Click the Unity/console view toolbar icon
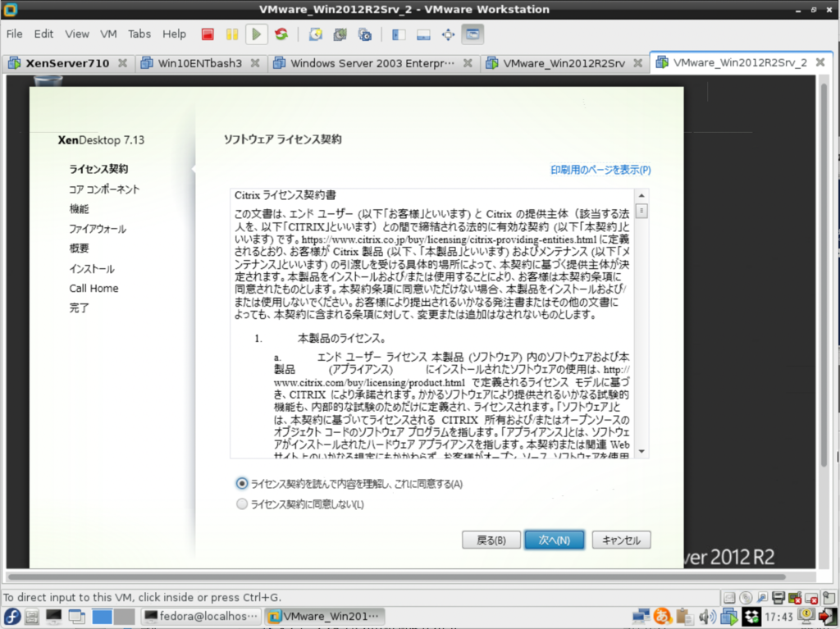Viewport: 840px width, 629px height. coord(472,34)
